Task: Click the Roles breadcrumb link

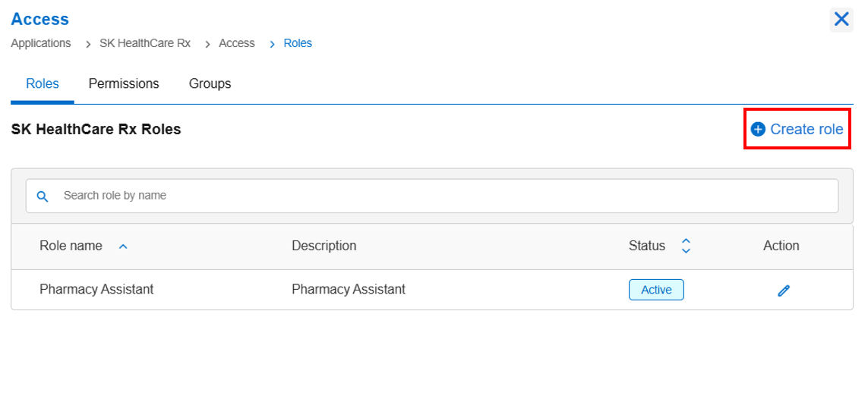Action: click(x=298, y=43)
